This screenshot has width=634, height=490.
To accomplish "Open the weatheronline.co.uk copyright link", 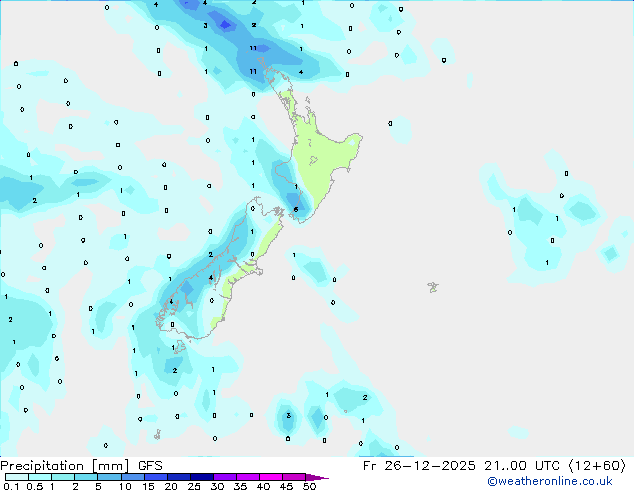I will (x=550, y=481).
